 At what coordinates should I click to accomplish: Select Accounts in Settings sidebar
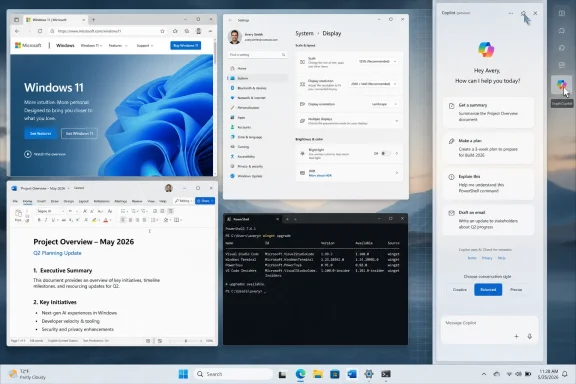point(257,127)
